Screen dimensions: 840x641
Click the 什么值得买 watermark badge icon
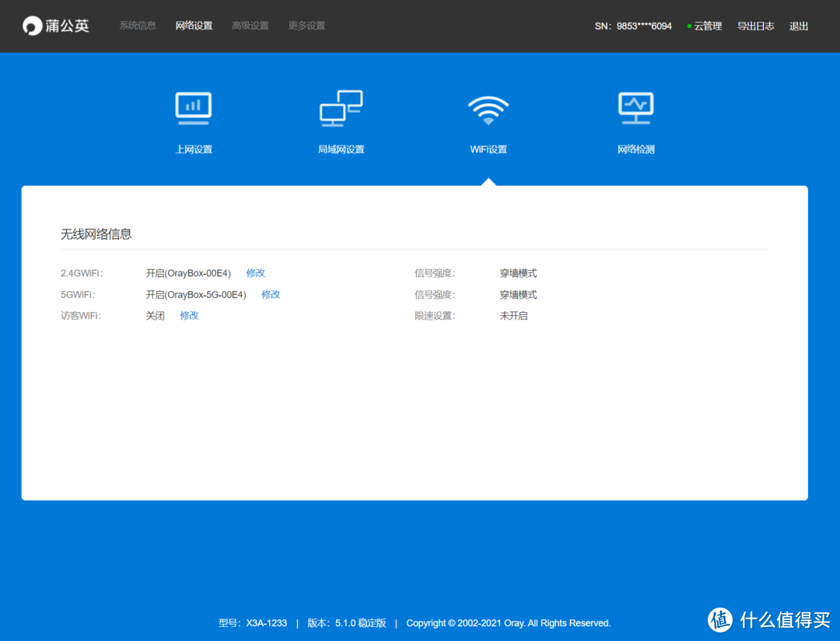coord(720,619)
